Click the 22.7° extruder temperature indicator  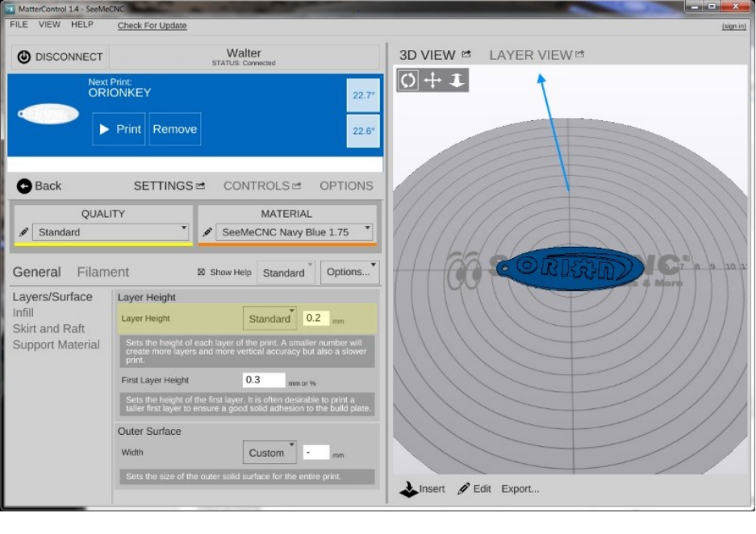pyautogui.click(x=363, y=95)
